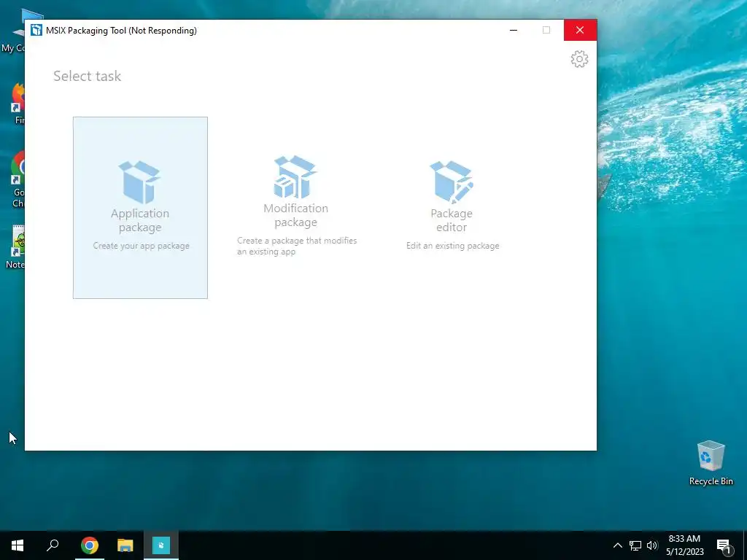Minimize the MSIX Packaging Tool window

pos(514,30)
